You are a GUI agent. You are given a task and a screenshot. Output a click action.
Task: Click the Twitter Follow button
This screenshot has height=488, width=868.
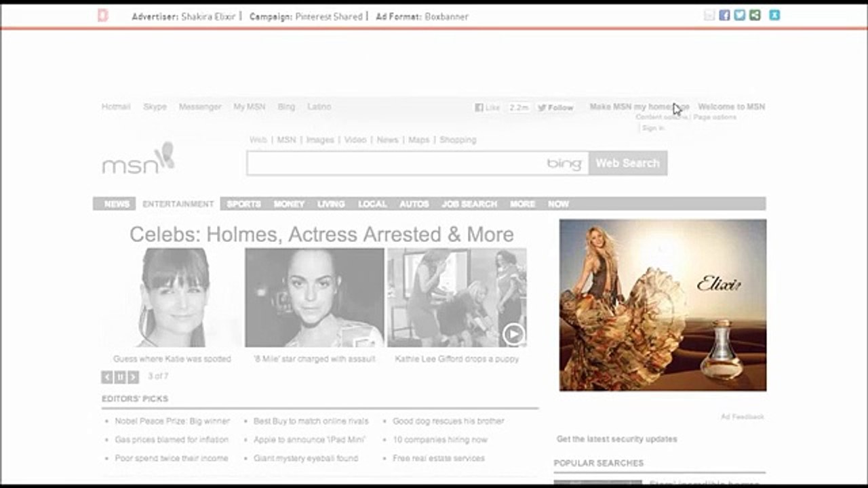[x=555, y=107]
